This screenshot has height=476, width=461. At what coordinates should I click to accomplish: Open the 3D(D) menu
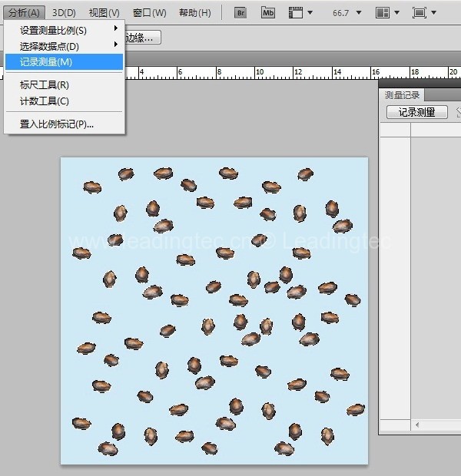(64, 13)
